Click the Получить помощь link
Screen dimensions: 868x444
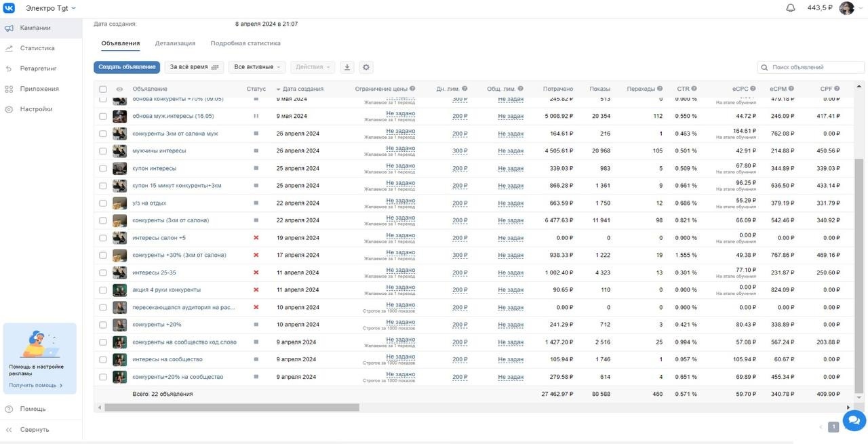point(35,385)
